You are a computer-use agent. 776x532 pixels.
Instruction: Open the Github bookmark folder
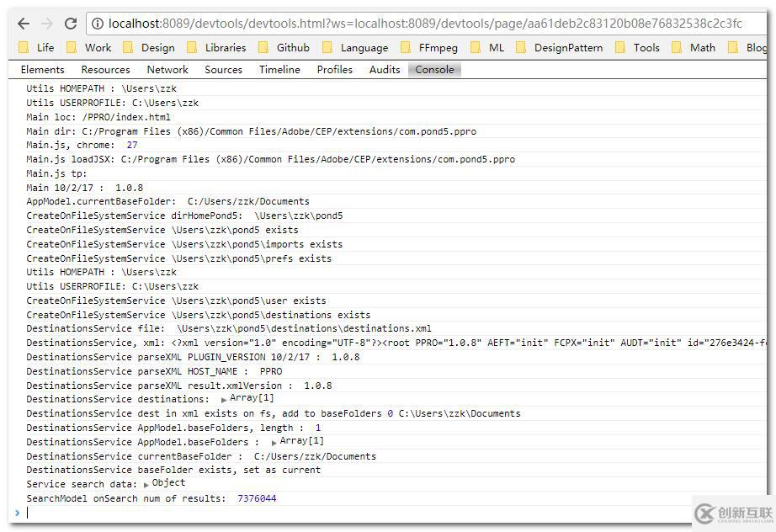(284, 47)
